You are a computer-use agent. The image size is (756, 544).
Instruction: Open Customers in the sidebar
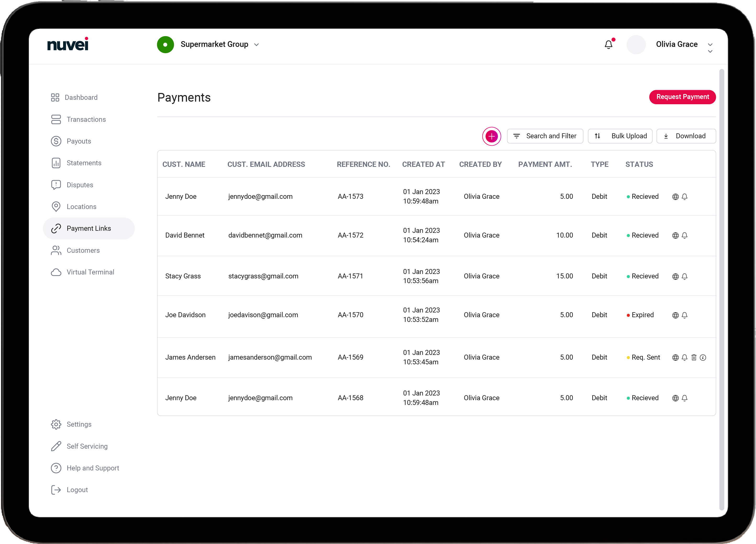[75, 250]
